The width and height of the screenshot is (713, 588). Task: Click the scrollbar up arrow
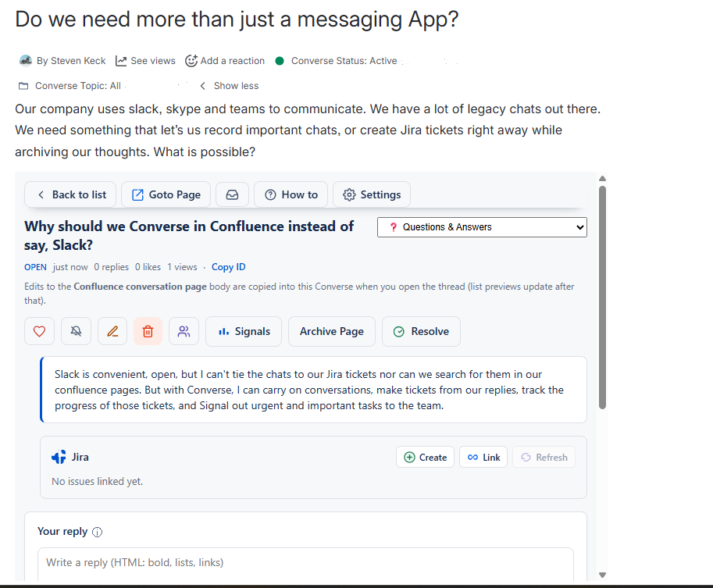pos(603,179)
